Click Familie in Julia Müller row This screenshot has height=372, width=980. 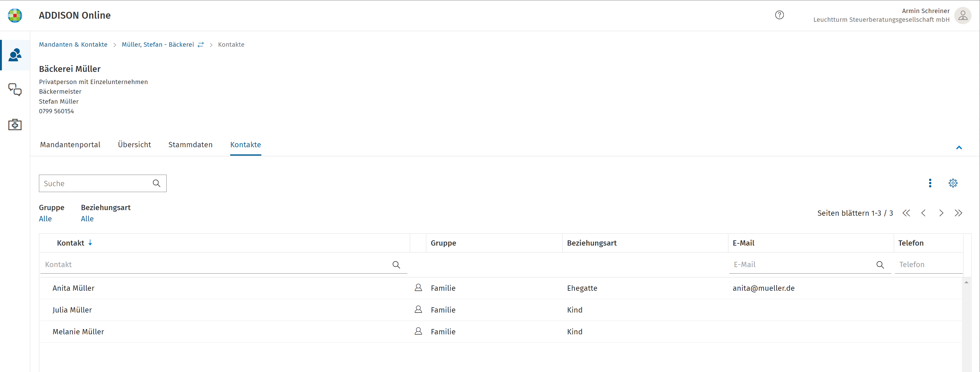click(443, 310)
